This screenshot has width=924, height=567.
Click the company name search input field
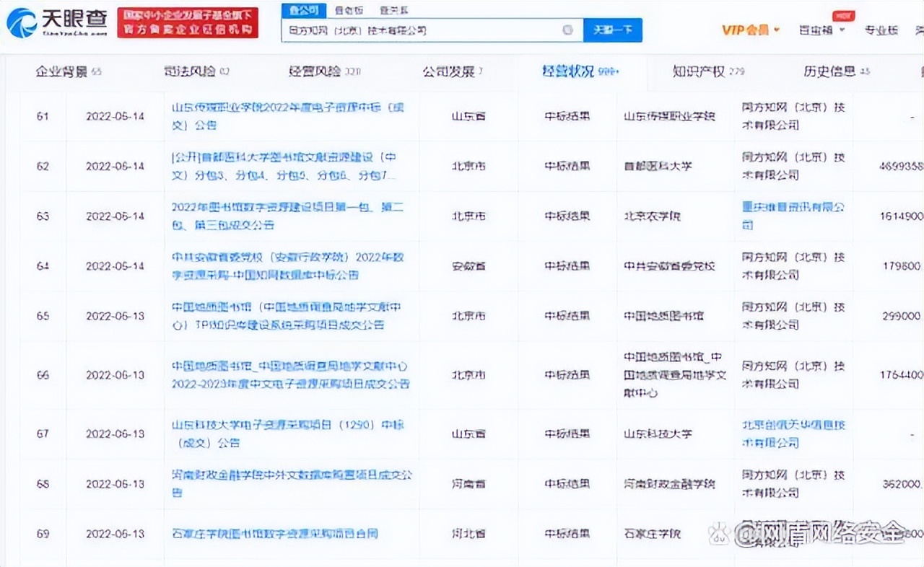419,30
